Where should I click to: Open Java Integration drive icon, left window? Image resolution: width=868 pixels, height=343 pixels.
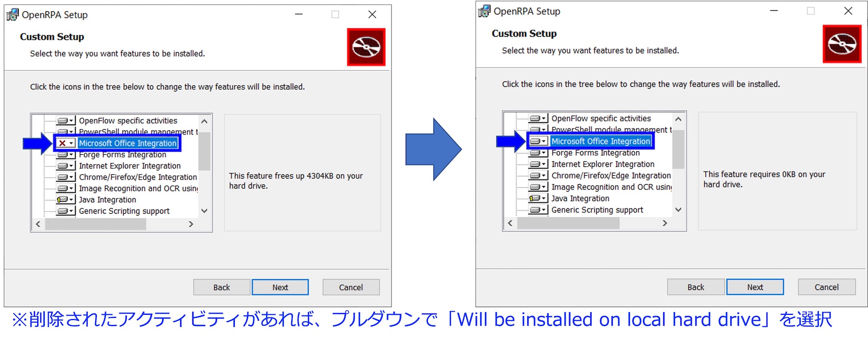click(66, 199)
